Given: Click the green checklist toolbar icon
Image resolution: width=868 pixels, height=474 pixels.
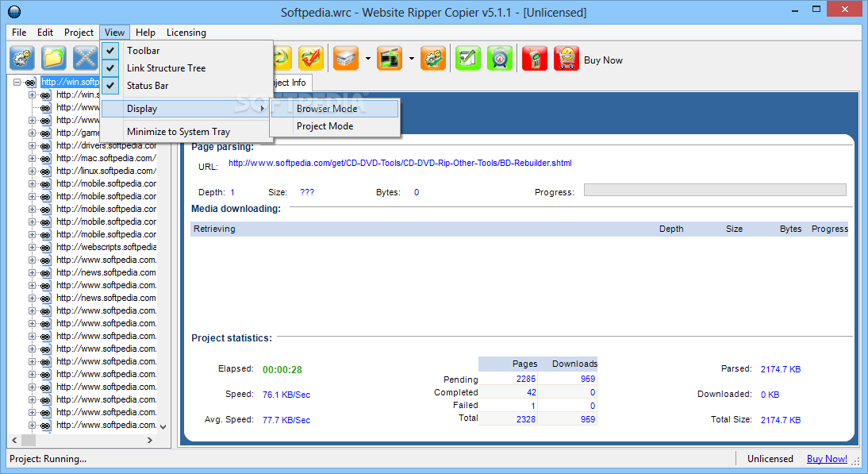Looking at the screenshot, I should pos(468,58).
